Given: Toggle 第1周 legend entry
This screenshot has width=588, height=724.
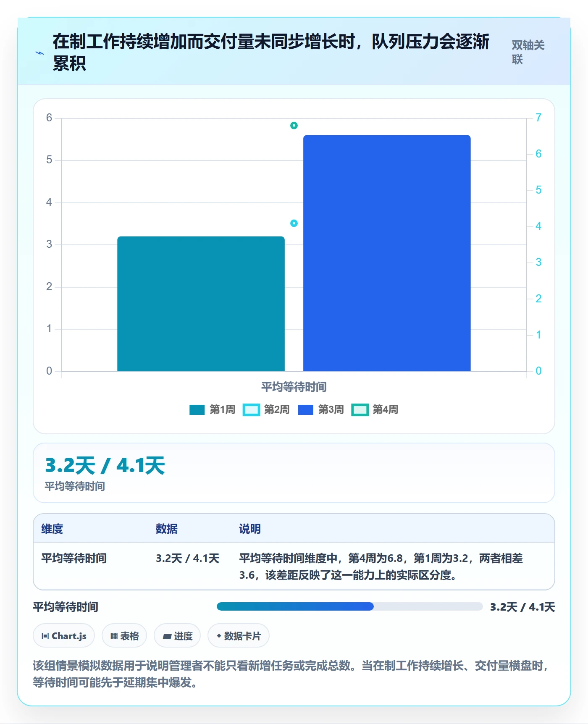Looking at the screenshot, I should 213,409.
